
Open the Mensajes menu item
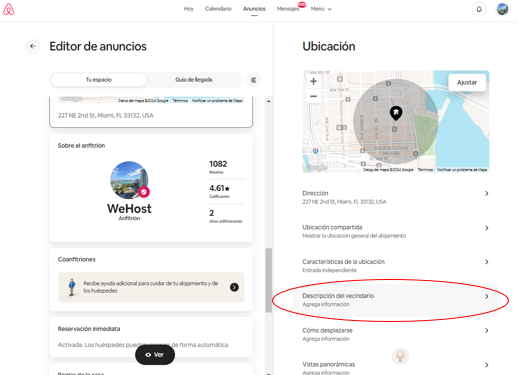tap(288, 9)
